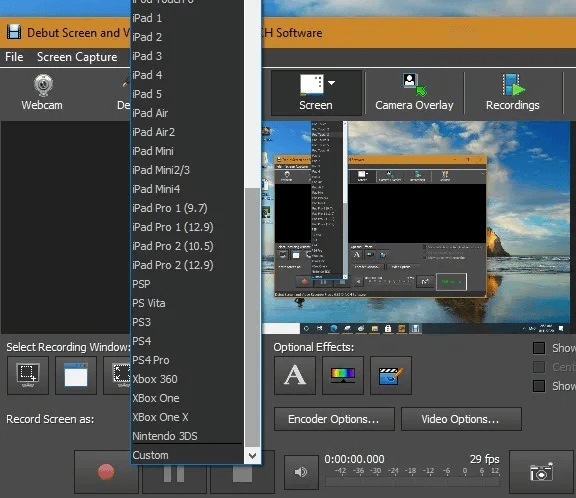This screenshot has height=498, width=576.
Task: Stop the recording
Action: tap(242, 474)
